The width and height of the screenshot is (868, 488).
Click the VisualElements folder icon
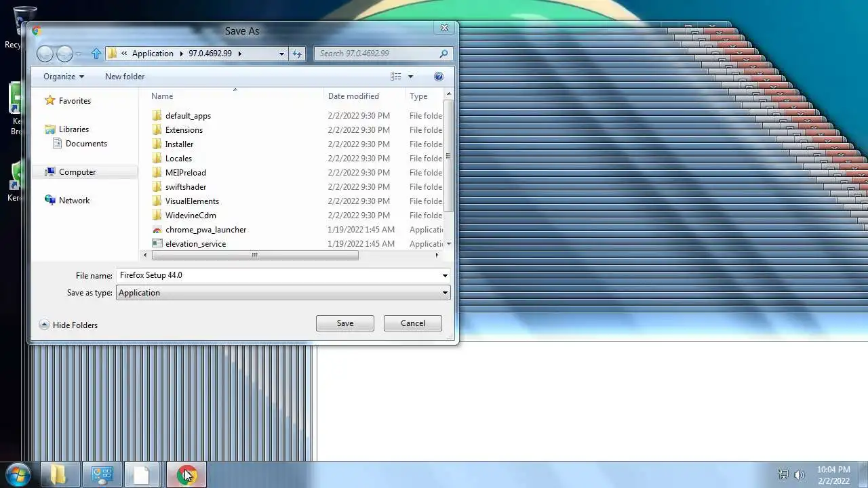coord(157,201)
